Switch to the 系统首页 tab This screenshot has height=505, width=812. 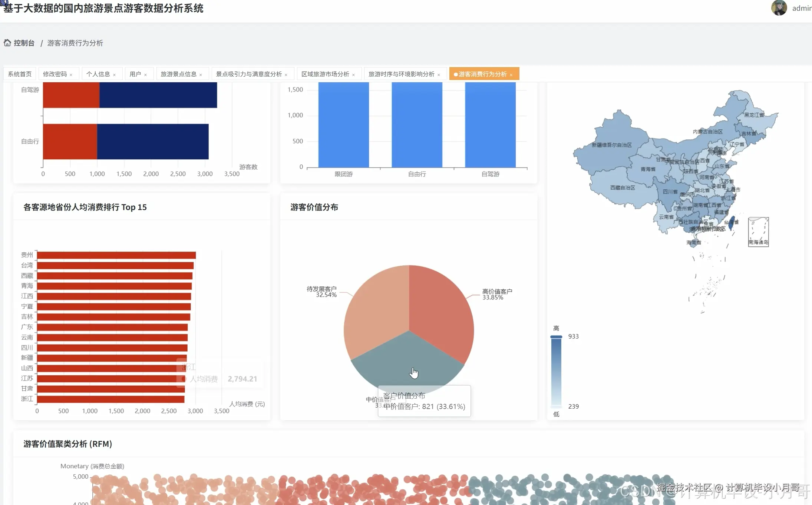tap(20, 74)
